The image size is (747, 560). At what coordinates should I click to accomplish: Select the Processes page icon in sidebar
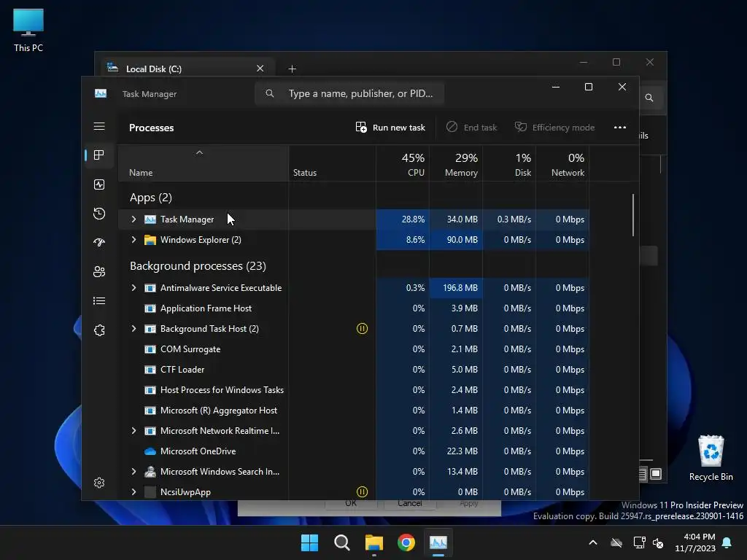point(99,155)
